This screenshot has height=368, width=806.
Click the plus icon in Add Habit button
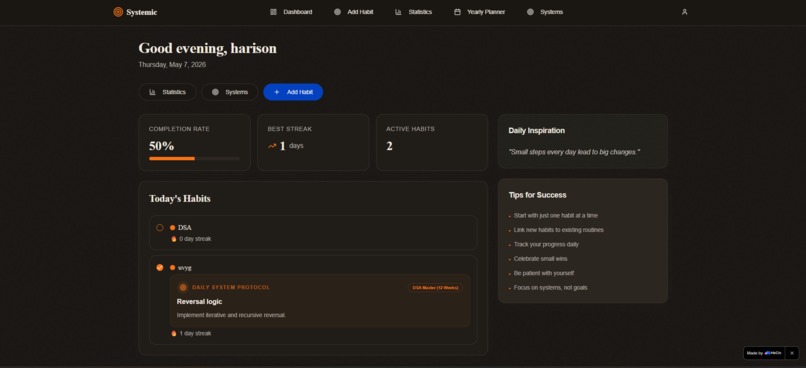tap(277, 92)
